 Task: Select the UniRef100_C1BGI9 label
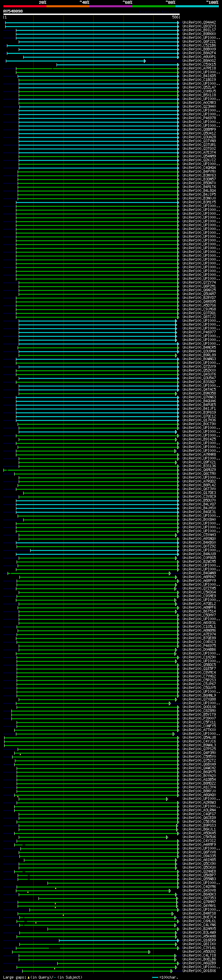tap(199, 80)
